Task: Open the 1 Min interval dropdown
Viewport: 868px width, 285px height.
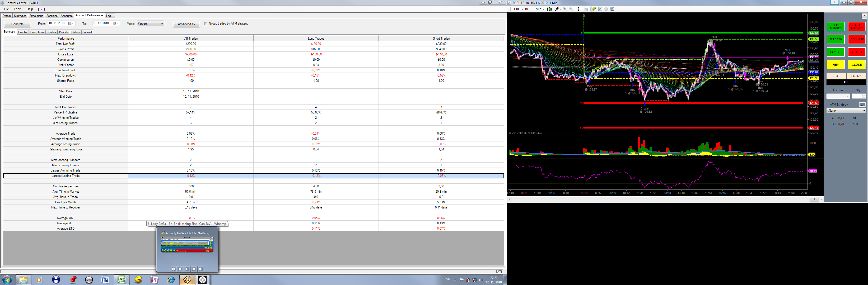Action: click(x=538, y=9)
